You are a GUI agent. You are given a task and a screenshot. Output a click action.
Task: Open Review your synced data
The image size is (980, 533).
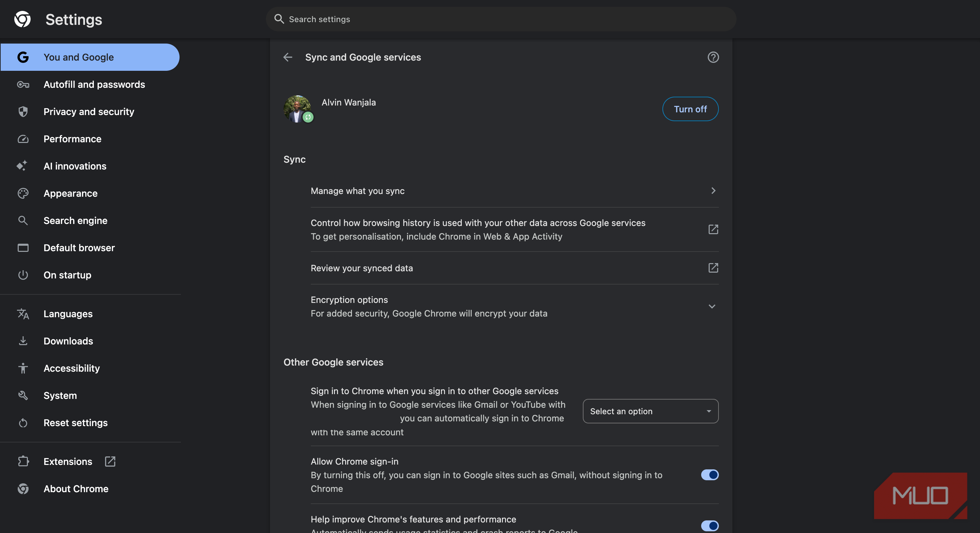[x=513, y=268]
